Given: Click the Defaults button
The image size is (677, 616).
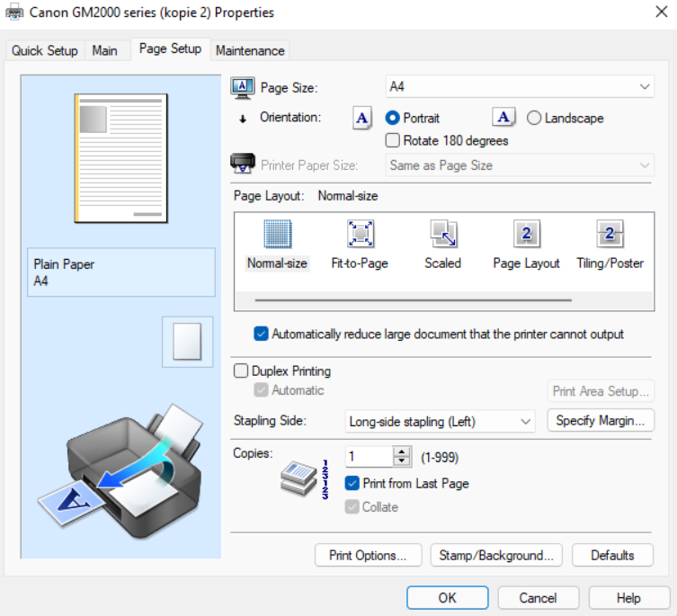Looking at the screenshot, I should click(612, 555).
